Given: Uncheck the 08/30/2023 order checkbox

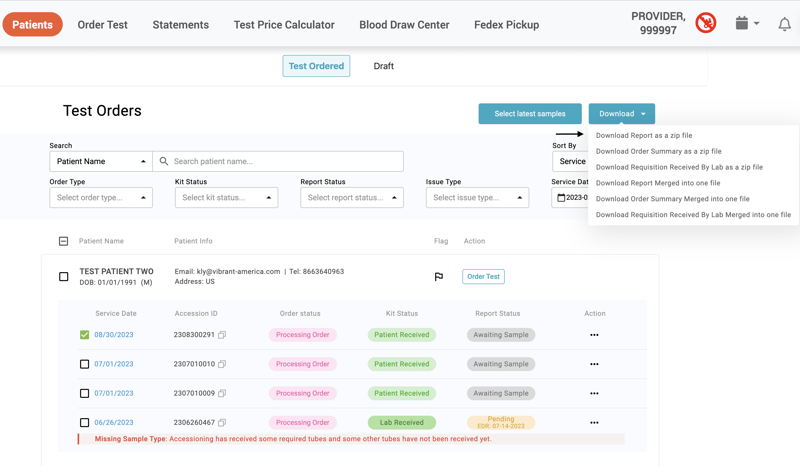Looking at the screenshot, I should (85, 335).
